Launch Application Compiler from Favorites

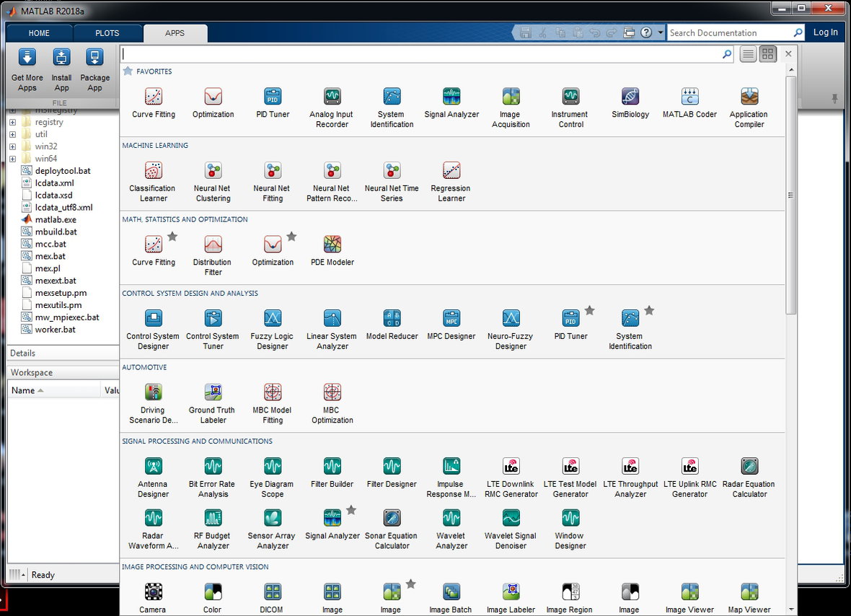pyautogui.click(x=749, y=107)
